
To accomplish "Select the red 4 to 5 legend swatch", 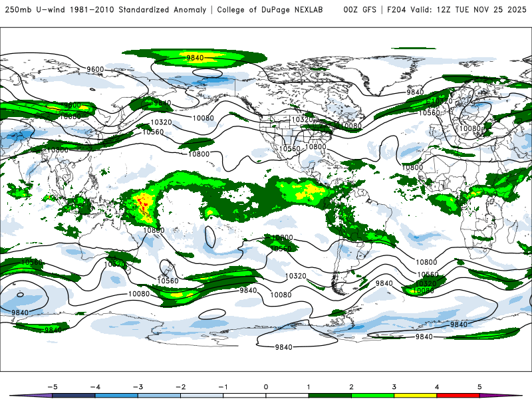I will 458,396.
